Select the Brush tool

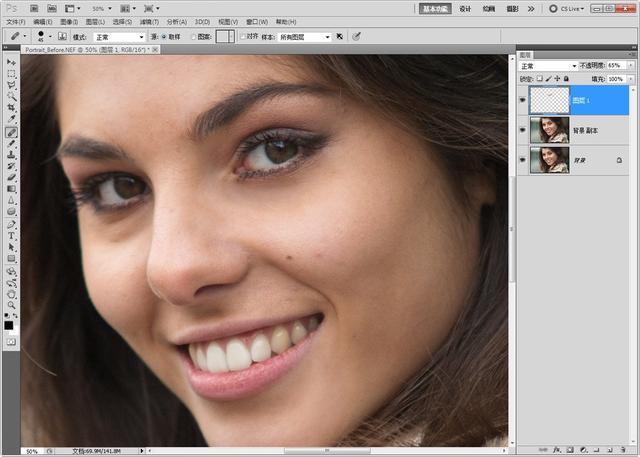11,144
